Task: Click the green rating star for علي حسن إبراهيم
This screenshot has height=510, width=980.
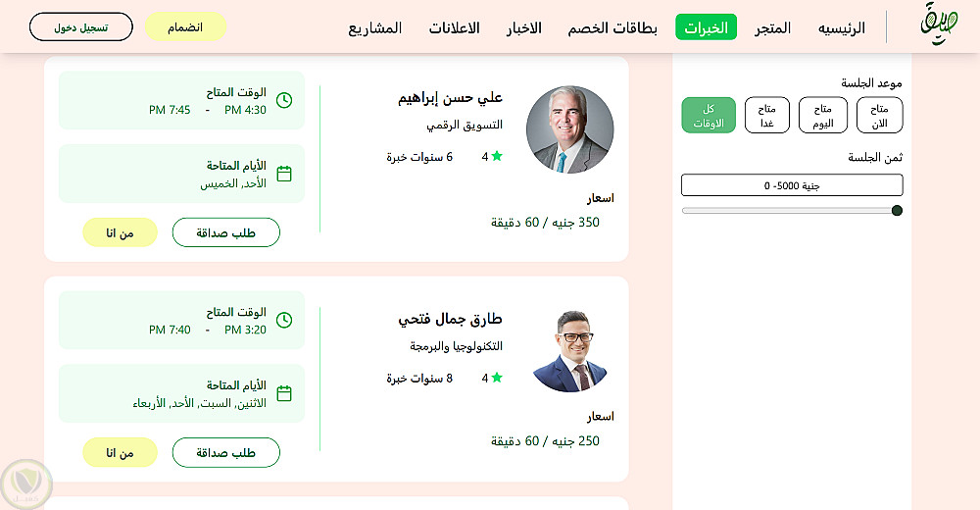Action: (x=497, y=156)
